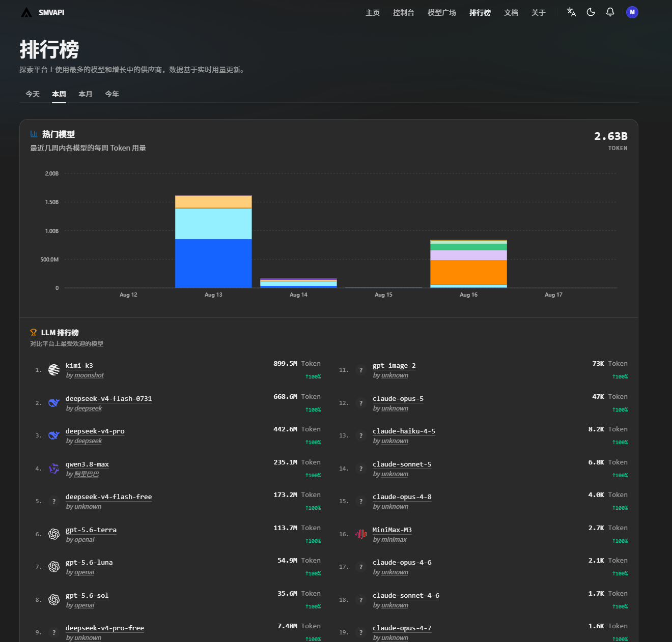
Task: Open the 文档 page
Action: coord(511,13)
